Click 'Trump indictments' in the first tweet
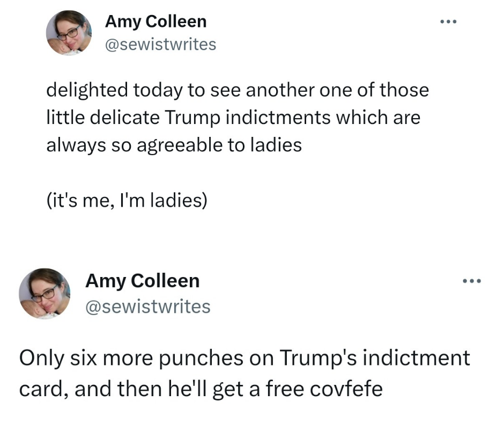This screenshot has height=423, width=504. point(248,117)
